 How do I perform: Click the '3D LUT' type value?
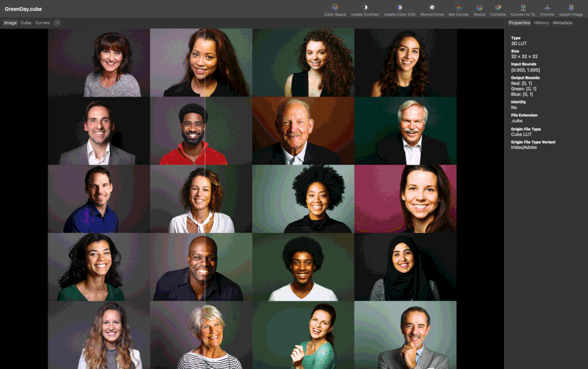coord(519,44)
